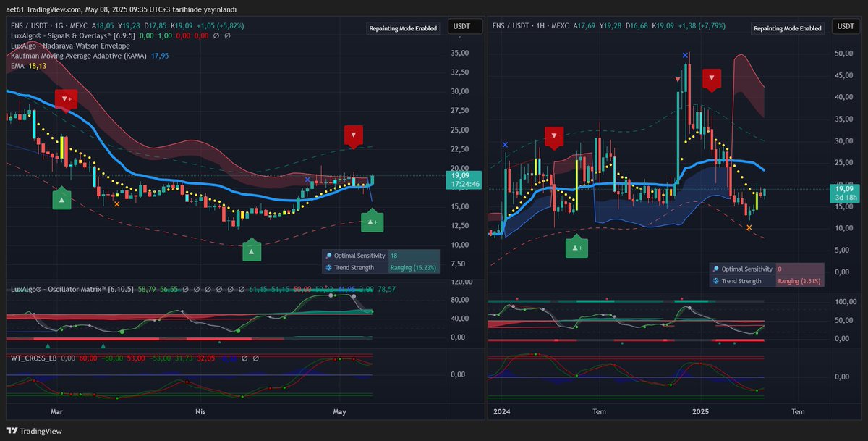
Task: Click the KAMA value 17,95
Action: click(x=159, y=56)
